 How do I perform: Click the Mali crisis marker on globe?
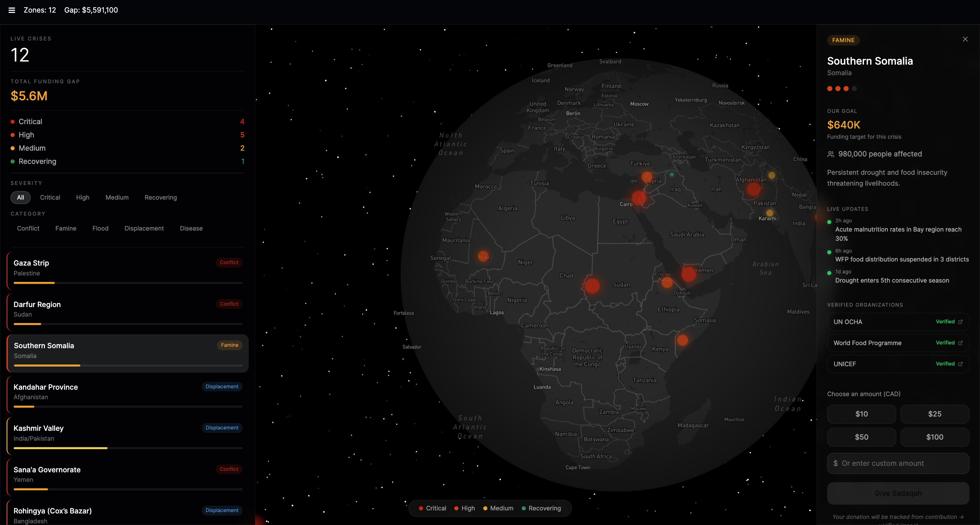click(483, 256)
